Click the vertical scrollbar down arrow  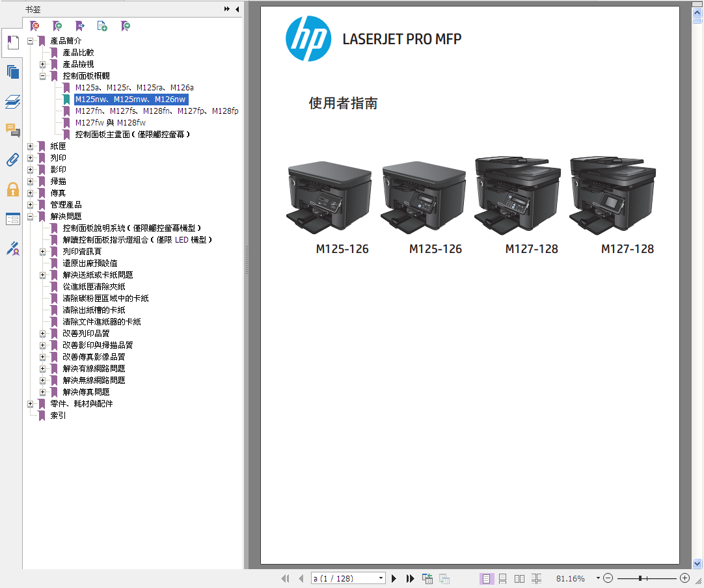(x=697, y=563)
